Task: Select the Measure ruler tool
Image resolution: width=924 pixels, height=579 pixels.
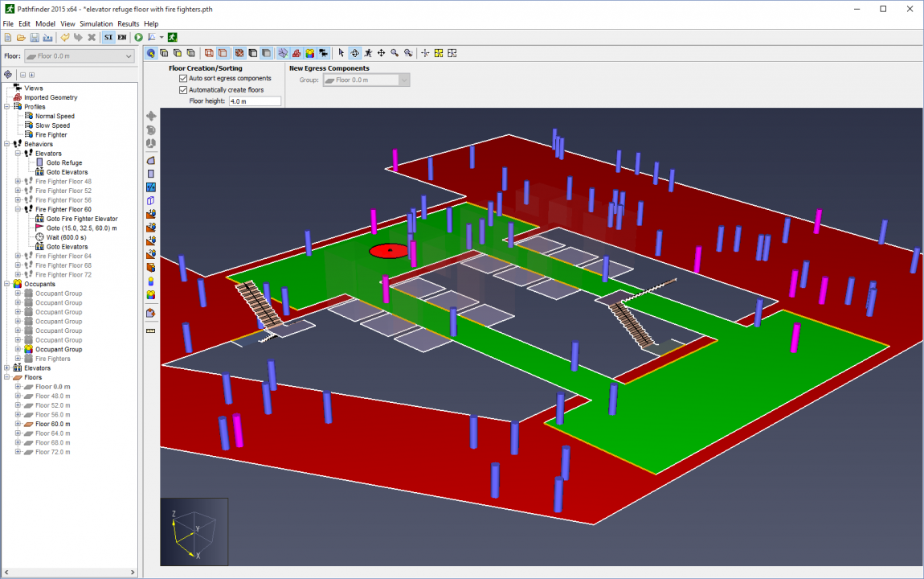Action: (x=151, y=331)
